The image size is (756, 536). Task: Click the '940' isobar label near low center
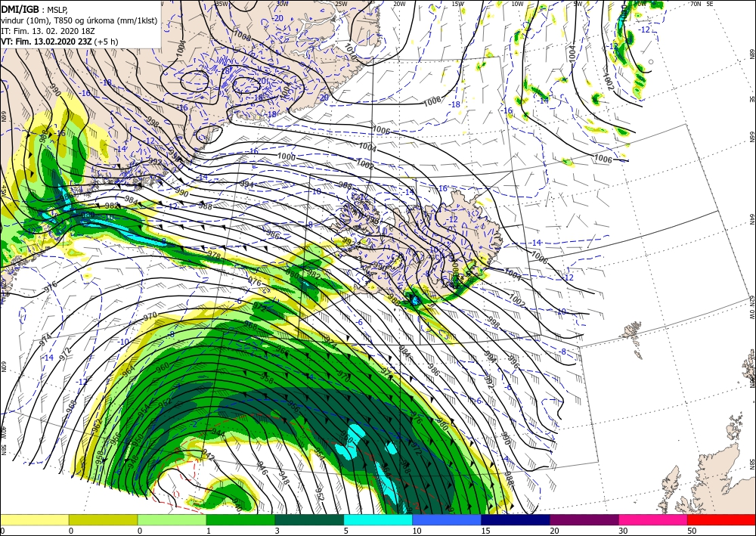[237, 505]
